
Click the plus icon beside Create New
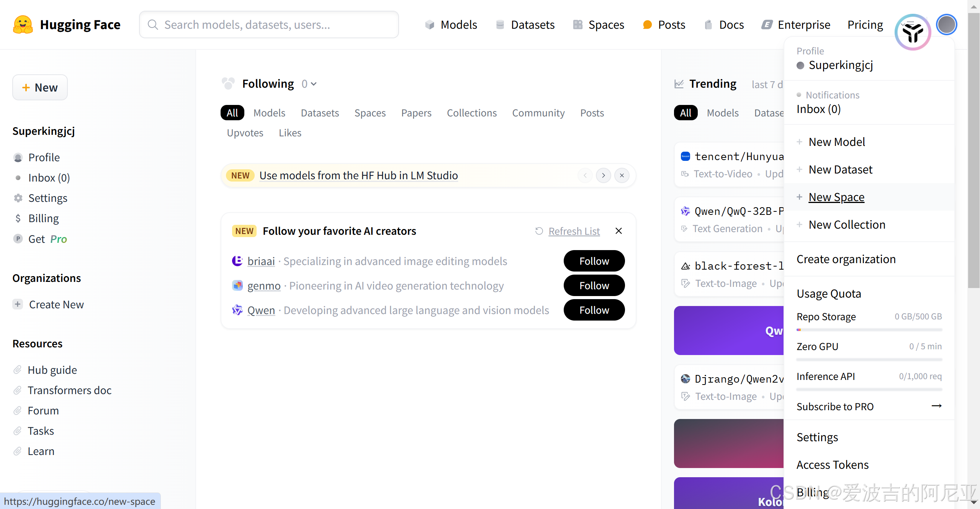[x=18, y=304]
